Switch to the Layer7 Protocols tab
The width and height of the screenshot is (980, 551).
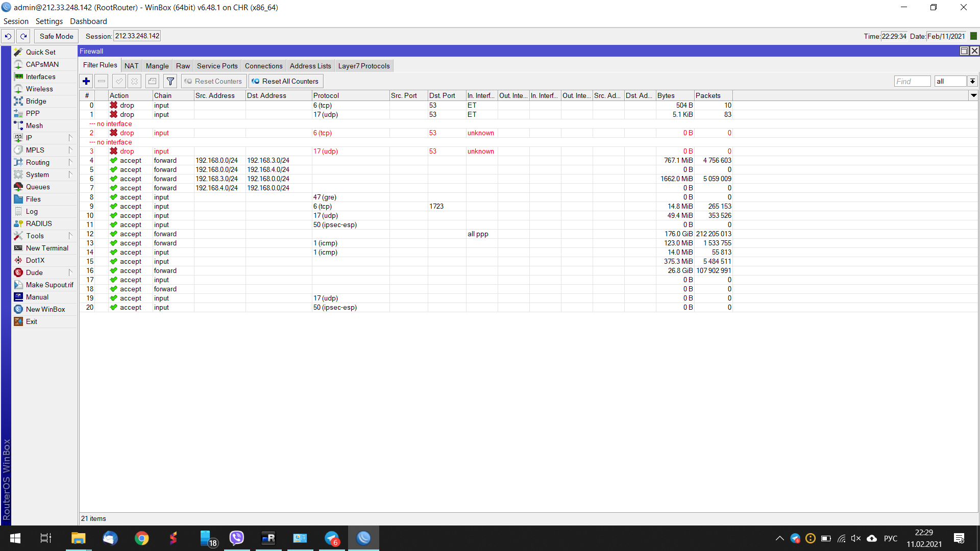click(x=364, y=66)
